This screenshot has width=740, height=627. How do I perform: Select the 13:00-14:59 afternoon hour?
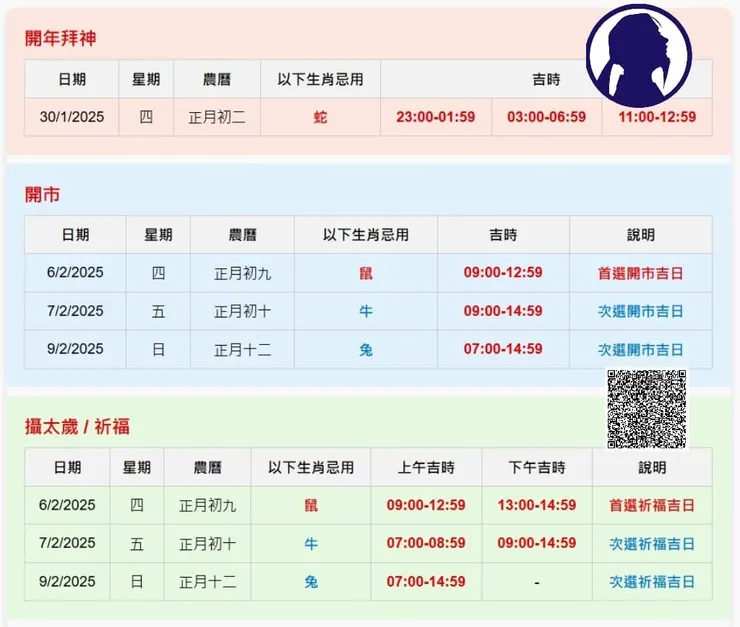click(x=537, y=505)
